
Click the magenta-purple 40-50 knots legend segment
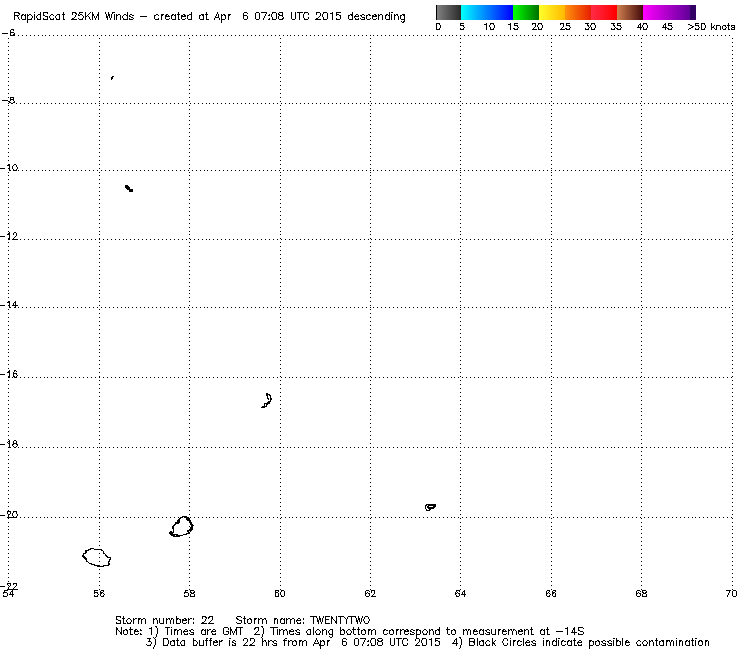coord(669,12)
